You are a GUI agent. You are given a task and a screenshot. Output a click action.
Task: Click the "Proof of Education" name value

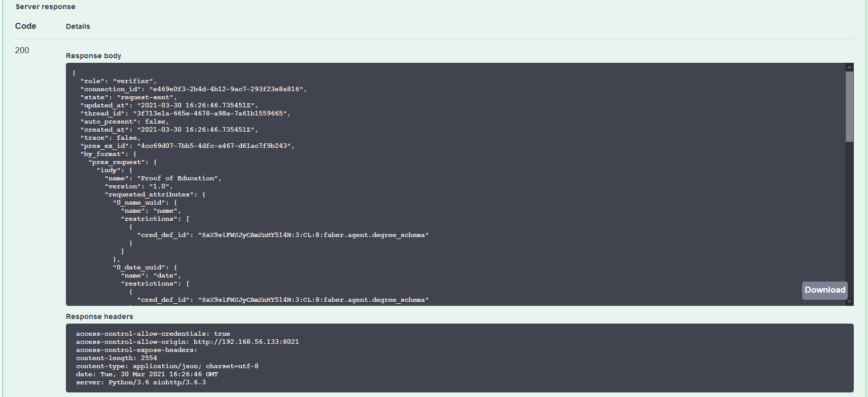[177, 178]
